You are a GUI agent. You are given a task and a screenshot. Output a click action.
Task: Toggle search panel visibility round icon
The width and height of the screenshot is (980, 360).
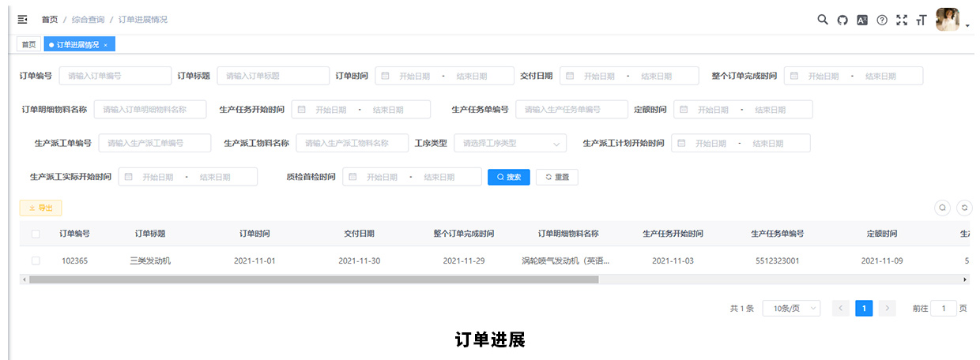click(943, 208)
